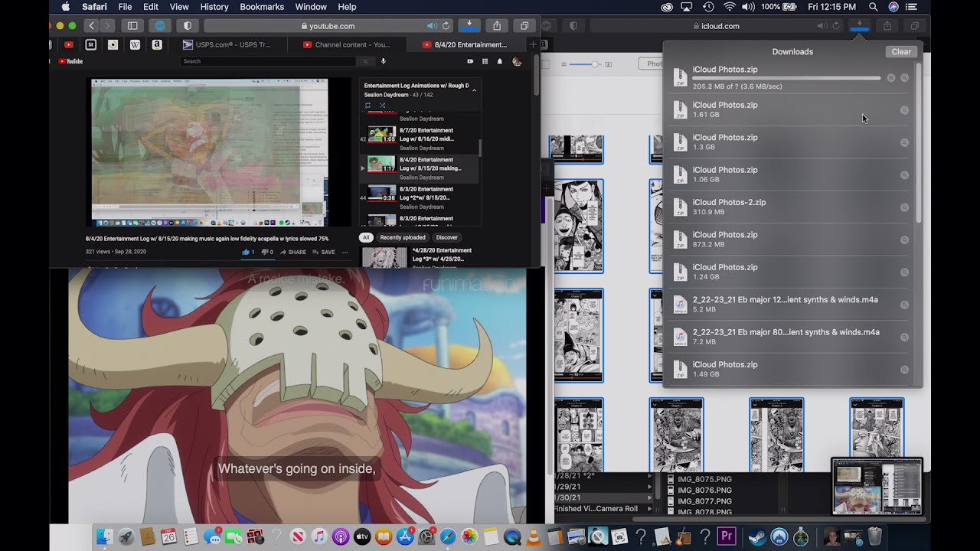Select the Discover filter chip

point(447,238)
